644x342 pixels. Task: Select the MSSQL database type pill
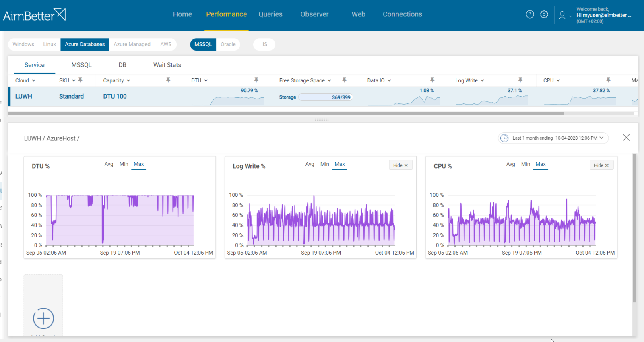203,44
